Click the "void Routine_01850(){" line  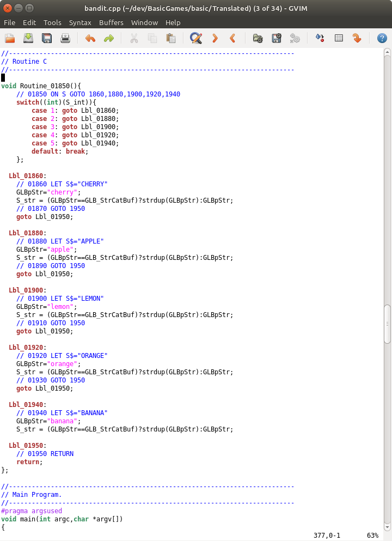pyautogui.click(x=41, y=86)
